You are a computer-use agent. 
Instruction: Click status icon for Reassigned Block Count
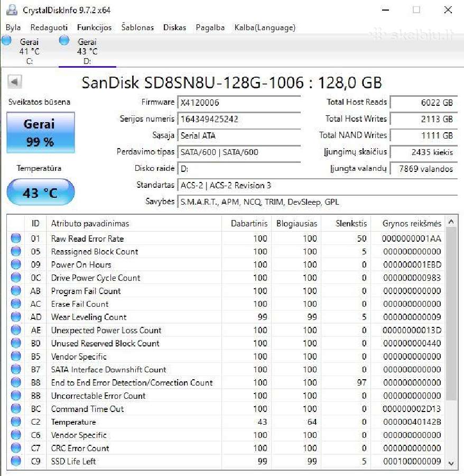tap(16, 251)
